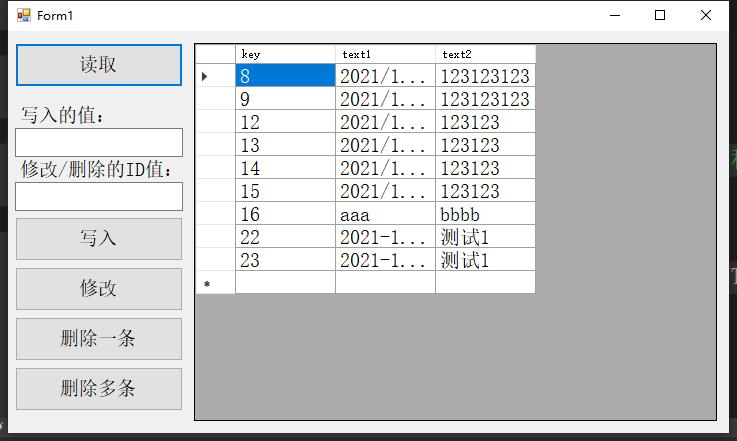Select the cell with key 23
Viewport: 737px width, 441px height.
[285, 260]
